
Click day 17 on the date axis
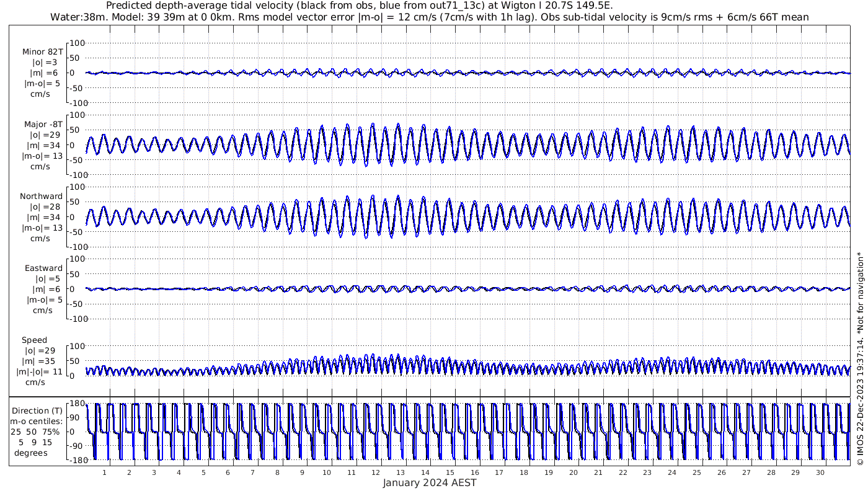[x=499, y=472]
